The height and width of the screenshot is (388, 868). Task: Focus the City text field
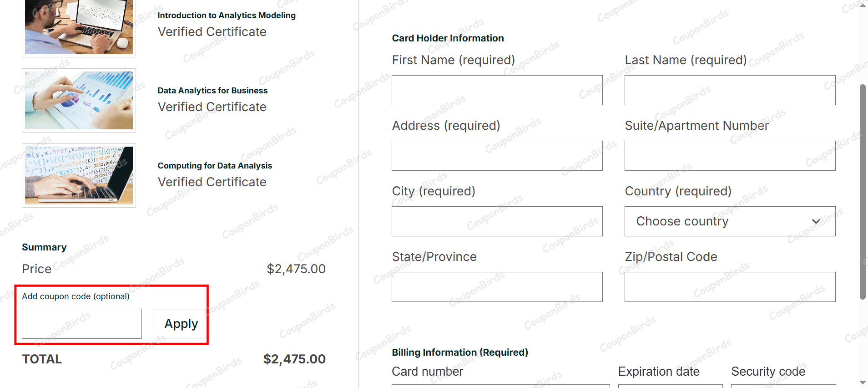pos(497,221)
